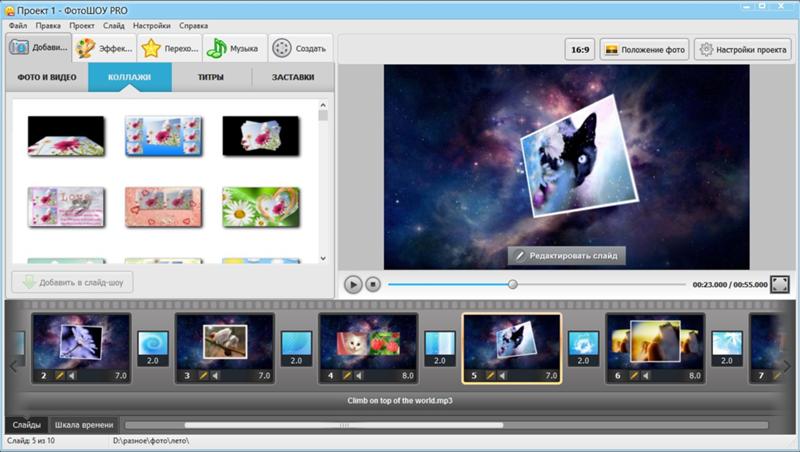This screenshot has width=800, height=452.
Task: Click the sound icon on slide 3
Action: pos(215,375)
